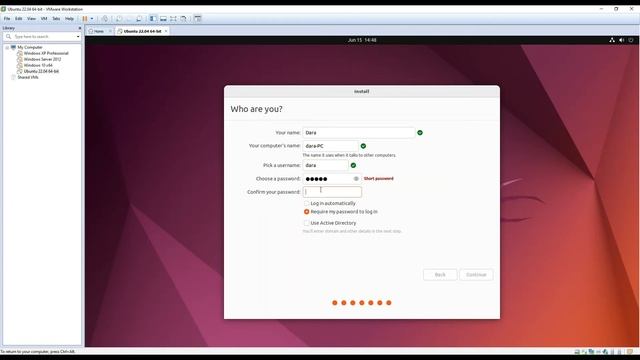This screenshot has width=640, height=360.
Task: Pause the virtual machine from the toolbar
Action: [85, 19]
